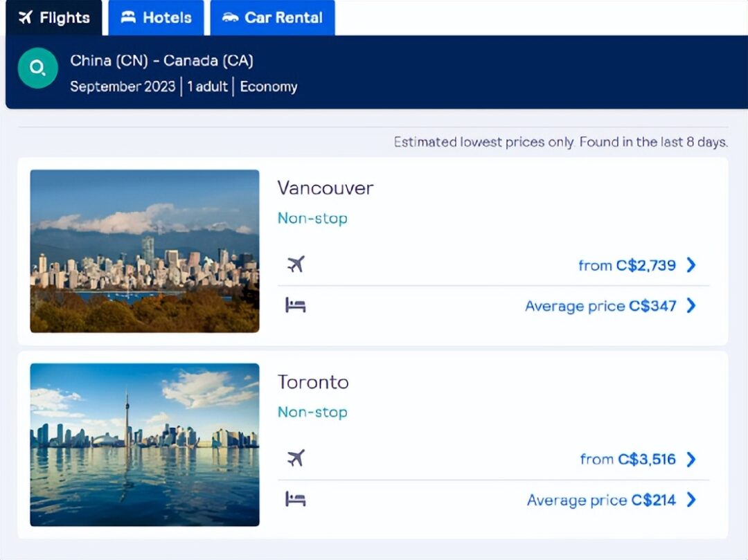Click the plane icon in Toronto card

click(296, 458)
